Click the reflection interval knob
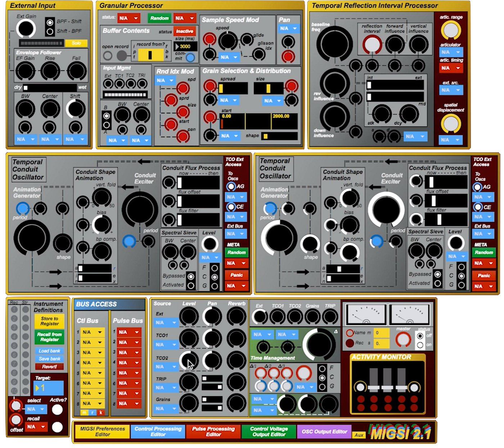This screenshot has width=504, height=448. pos(372,45)
